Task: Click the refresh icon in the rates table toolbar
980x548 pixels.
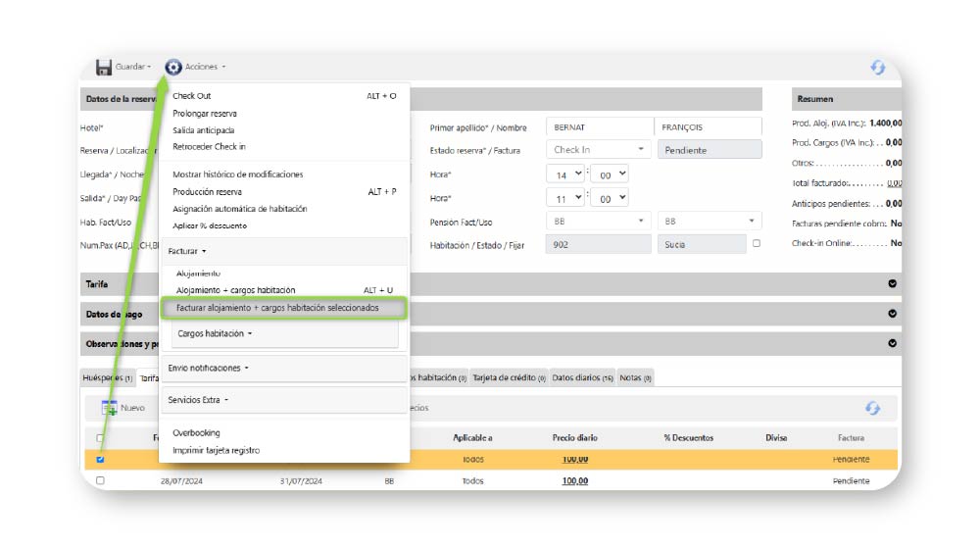Action: [x=872, y=408]
